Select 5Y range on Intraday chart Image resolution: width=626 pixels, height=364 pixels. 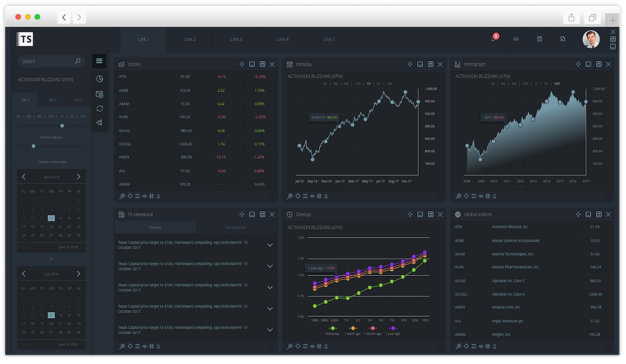point(378,84)
